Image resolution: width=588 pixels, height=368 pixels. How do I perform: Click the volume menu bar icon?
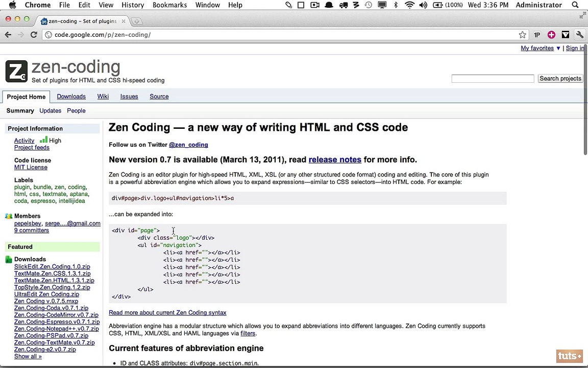[423, 5]
